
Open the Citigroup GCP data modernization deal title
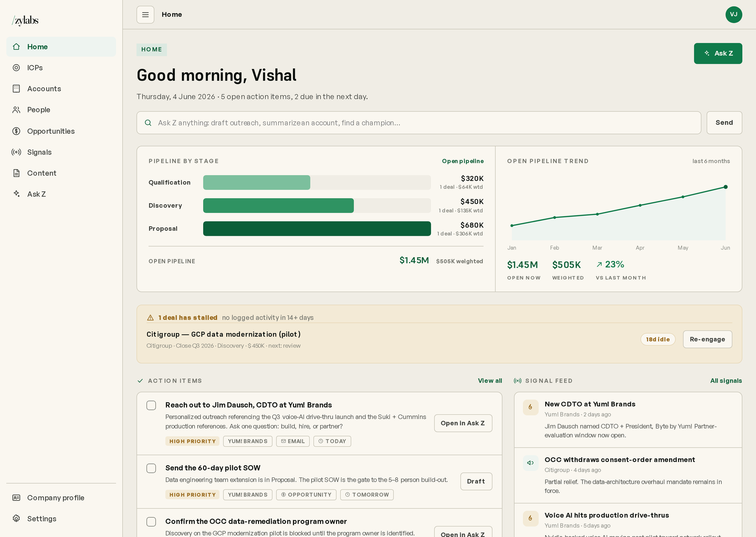(x=223, y=334)
